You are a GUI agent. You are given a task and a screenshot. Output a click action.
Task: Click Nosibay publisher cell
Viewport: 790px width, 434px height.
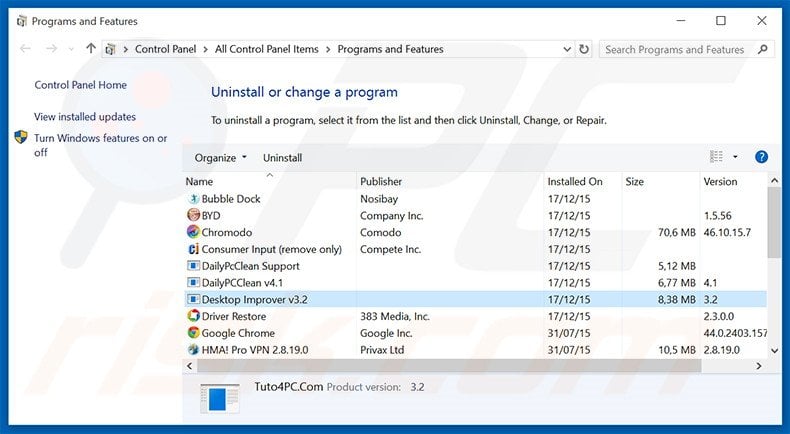coord(379,199)
